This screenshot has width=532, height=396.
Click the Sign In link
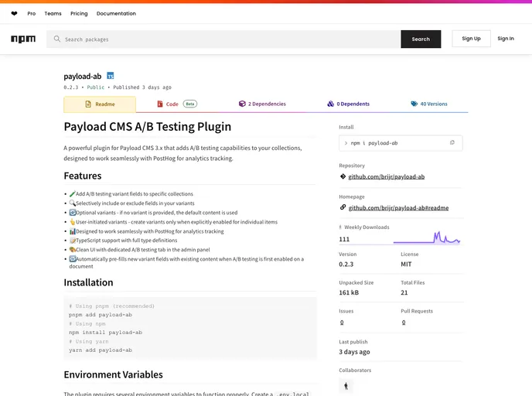click(506, 39)
